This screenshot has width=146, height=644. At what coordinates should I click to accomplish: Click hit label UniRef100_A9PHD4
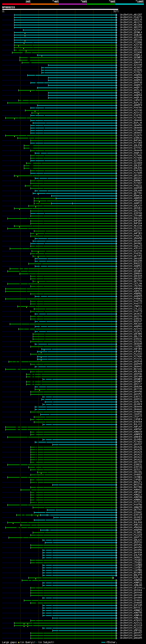[131, 289]
